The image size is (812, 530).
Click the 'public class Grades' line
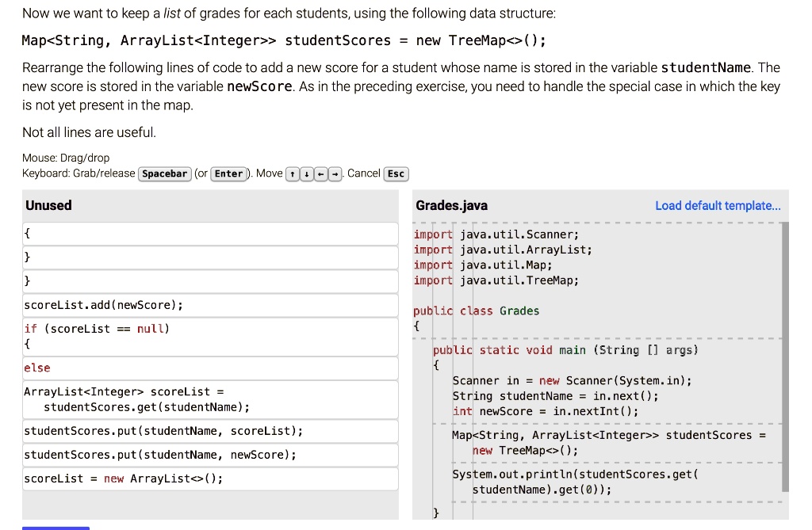[x=476, y=311]
